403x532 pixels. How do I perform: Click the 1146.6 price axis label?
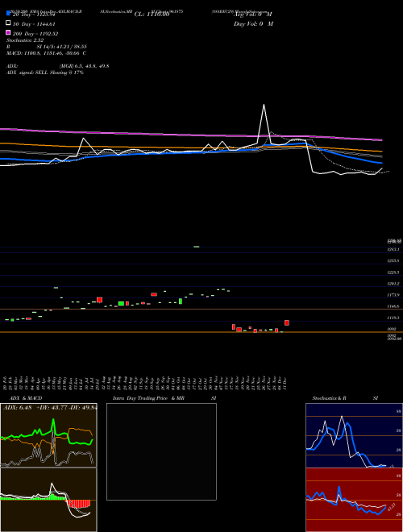click(393, 306)
